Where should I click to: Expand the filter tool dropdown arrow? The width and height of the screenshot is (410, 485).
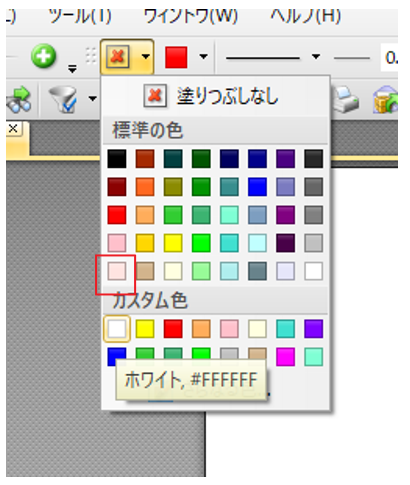(x=92, y=98)
